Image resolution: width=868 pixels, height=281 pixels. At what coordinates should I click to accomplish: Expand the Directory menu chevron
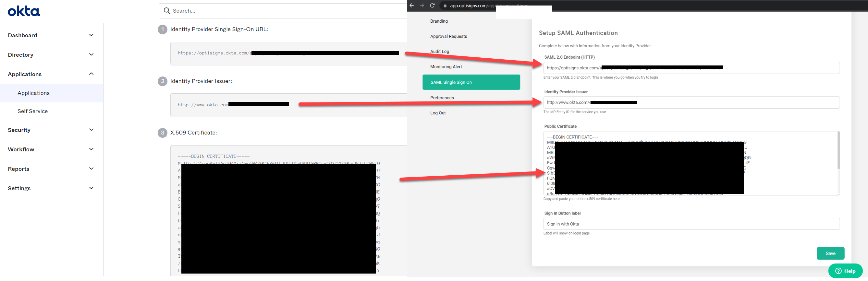click(x=91, y=54)
